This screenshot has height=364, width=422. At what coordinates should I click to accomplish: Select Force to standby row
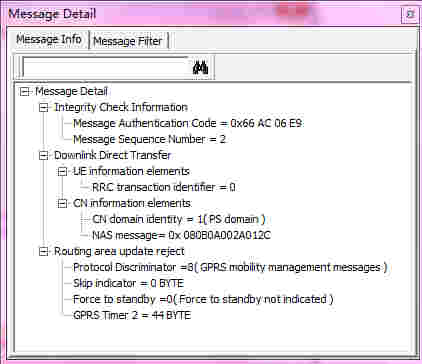(203, 299)
